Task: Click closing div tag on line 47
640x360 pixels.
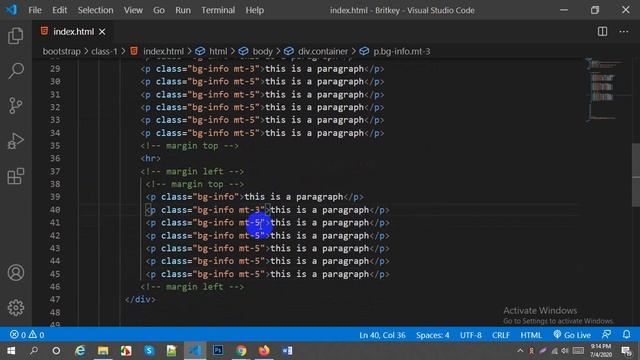Action: tap(140, 300)
